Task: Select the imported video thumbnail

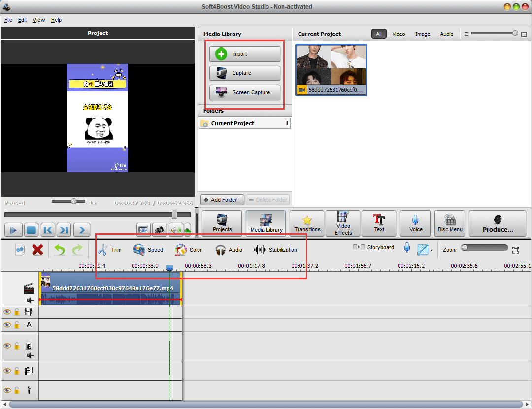Action: click(331, 69)
